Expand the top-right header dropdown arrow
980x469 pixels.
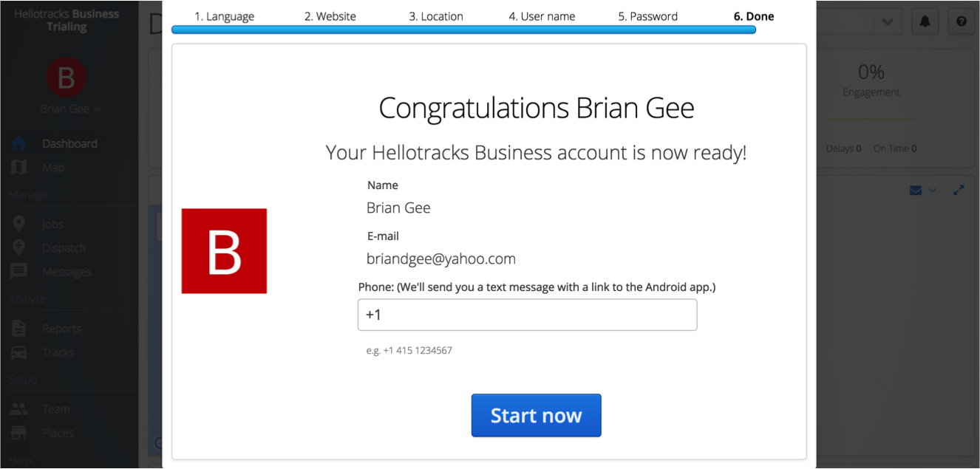pos(887,21)
